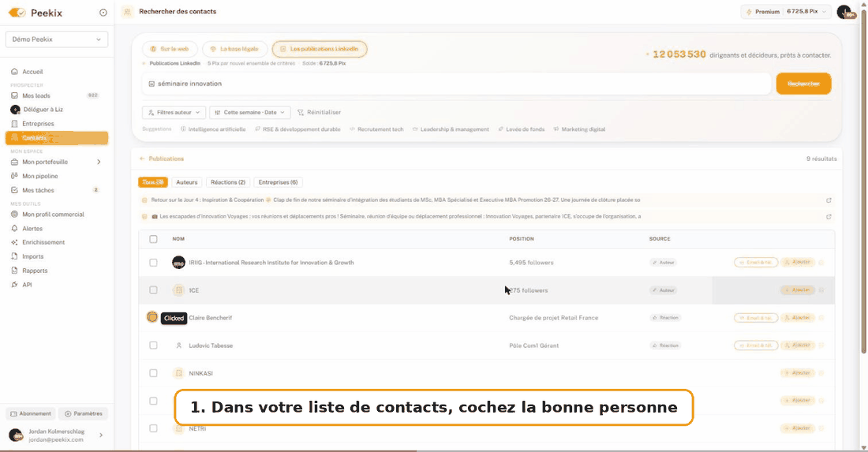868x452 pixels.
Task: Click Ajouter for Ludovic Tabesse
Action: click(798, 346)
